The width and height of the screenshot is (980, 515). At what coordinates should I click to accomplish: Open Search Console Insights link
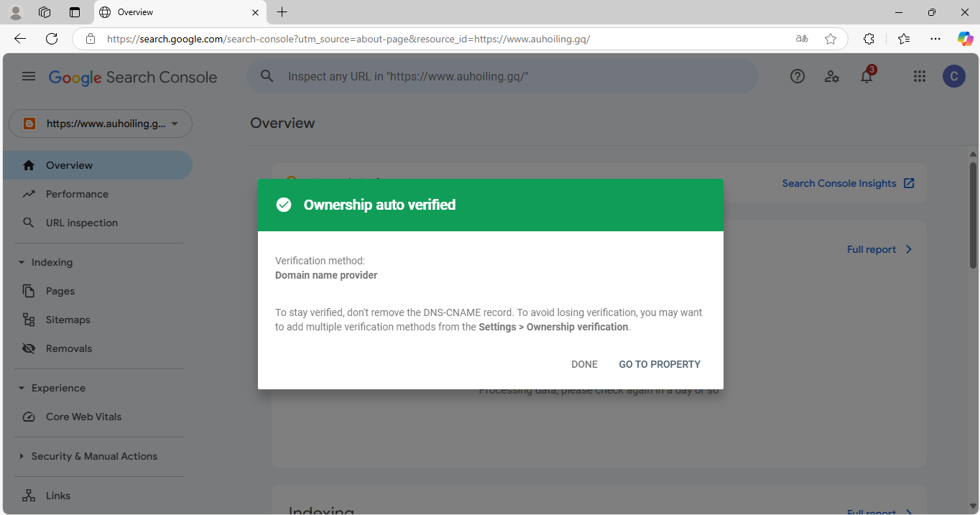[848, 183]
